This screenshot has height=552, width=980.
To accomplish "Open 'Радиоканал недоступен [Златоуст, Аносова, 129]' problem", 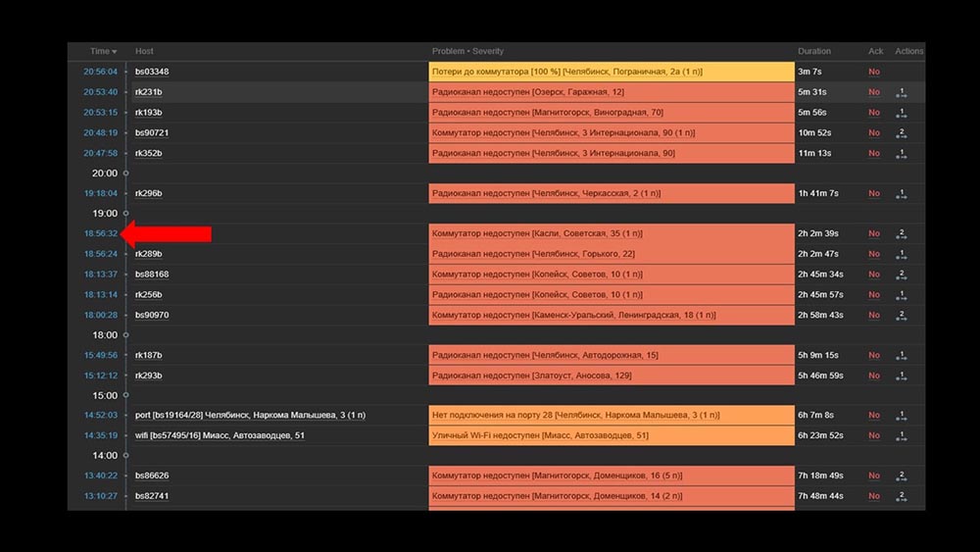I will point(531,376).
